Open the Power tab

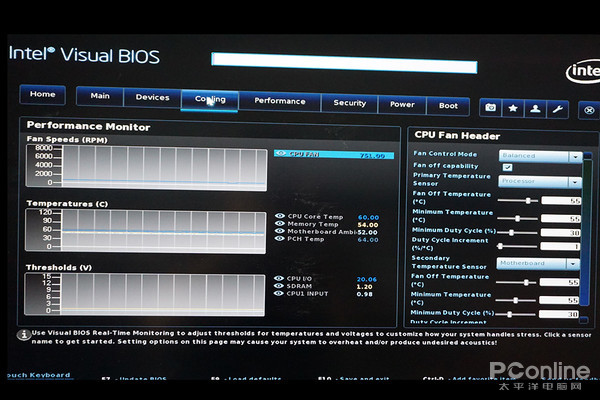click(x=402, y=105)
